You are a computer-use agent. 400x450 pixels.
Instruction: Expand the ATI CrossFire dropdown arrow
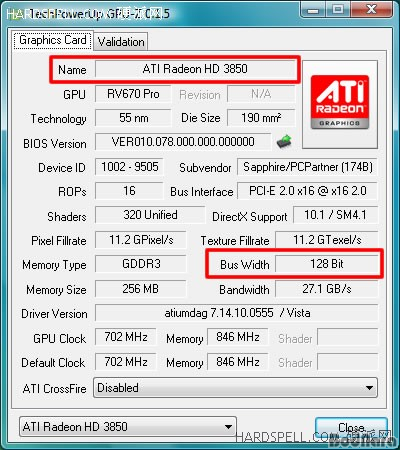tap(369, 388)
